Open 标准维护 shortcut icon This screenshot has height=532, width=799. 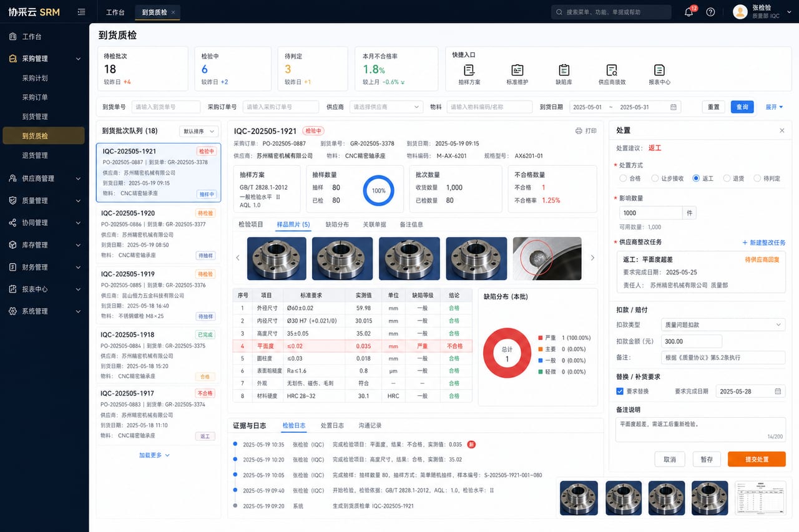[x=517, y=70]
